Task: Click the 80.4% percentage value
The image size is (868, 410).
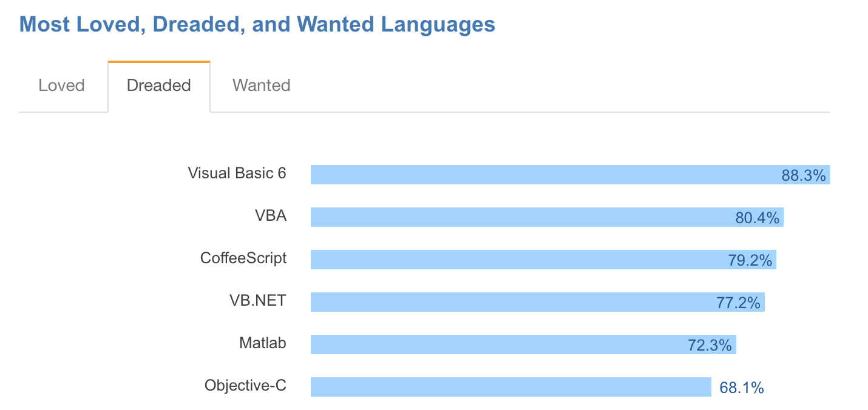Action: coord(757,218)
